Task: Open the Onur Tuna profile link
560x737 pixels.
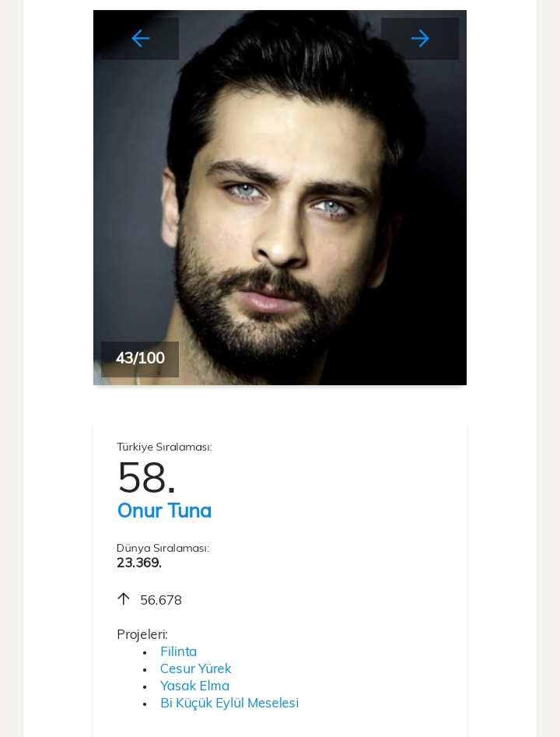Action: pyautogui.click(x=164, y=511)
